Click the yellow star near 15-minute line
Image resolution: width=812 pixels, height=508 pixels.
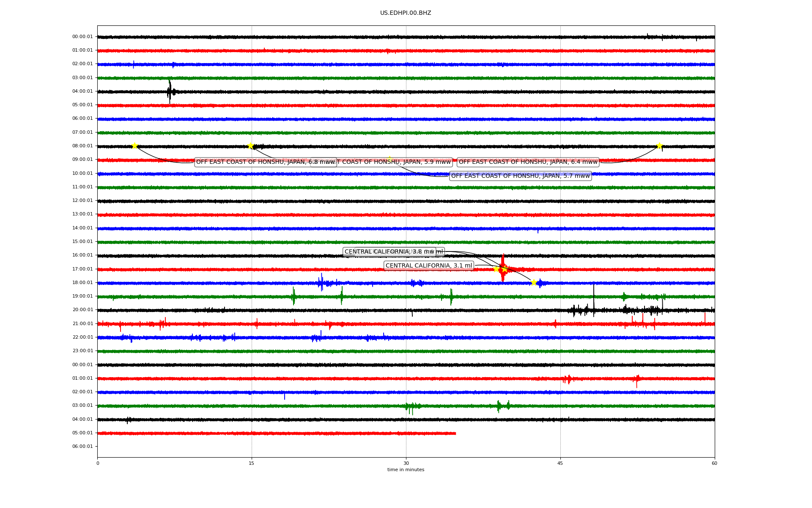[250, 146]
